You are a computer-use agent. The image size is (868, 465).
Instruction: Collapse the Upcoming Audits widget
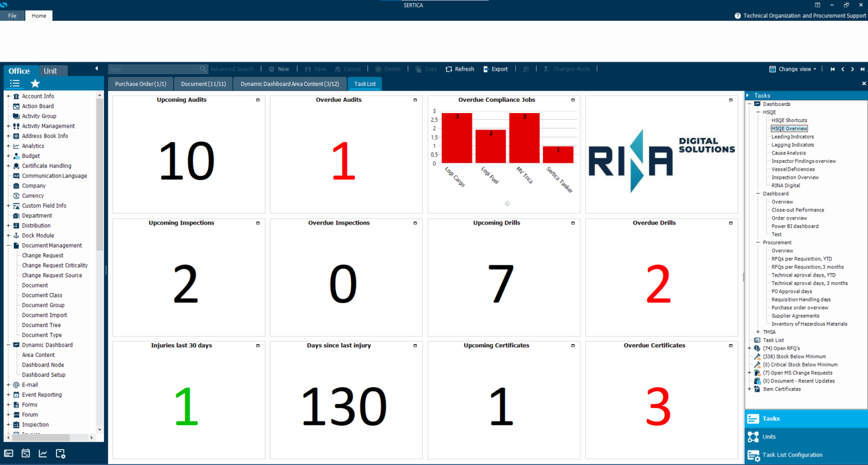(x=258, y=99)
